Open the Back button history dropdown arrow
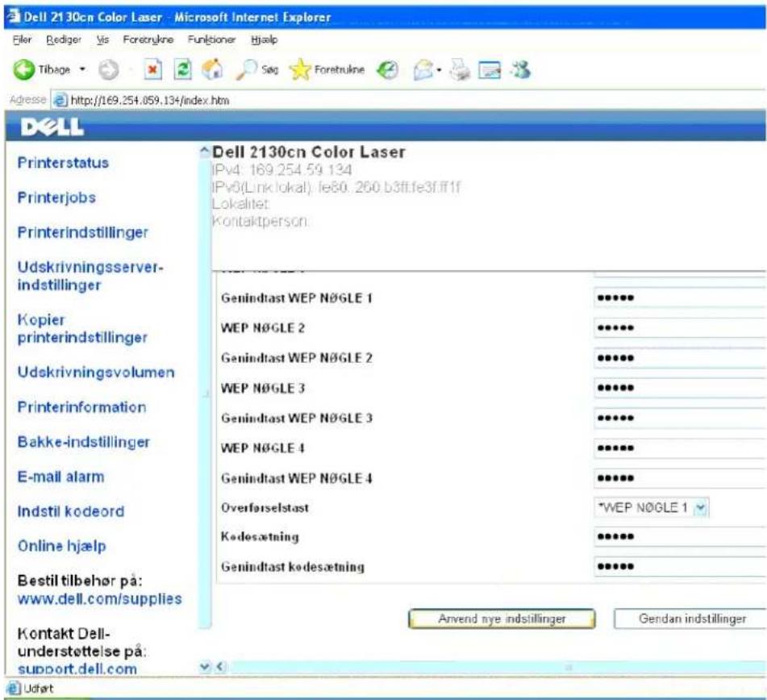The height and width of the screenshot is (700, 767). (82, 69)
